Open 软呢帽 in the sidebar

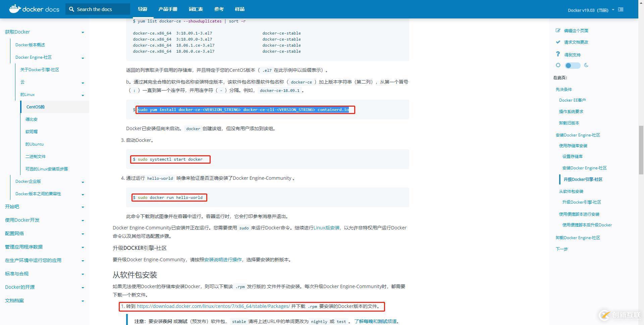[32, 132]
